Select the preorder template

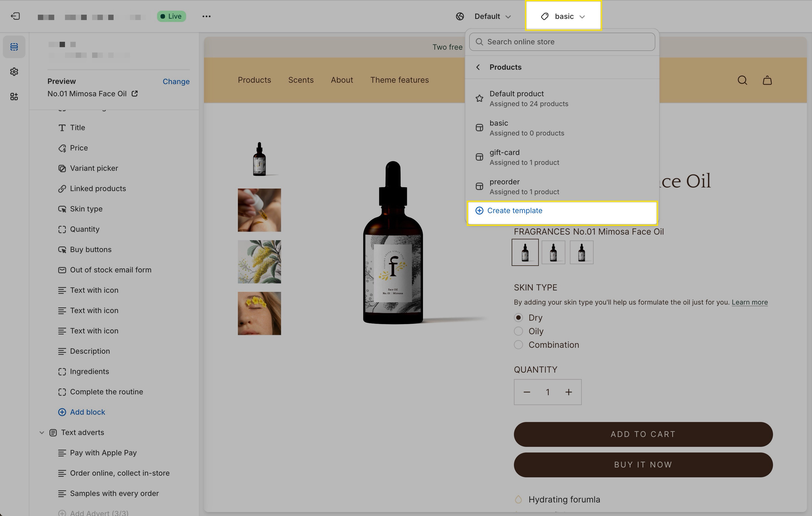(562, 186)
